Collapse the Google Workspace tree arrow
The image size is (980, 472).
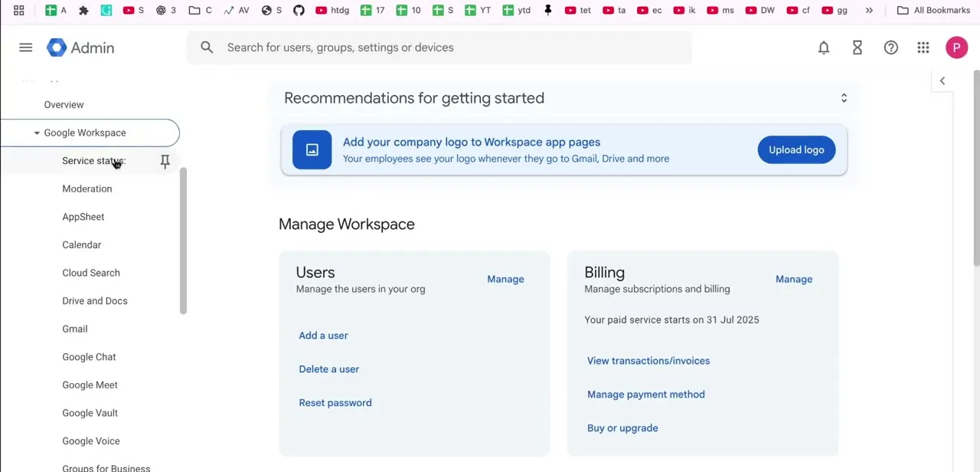click(36, 133)
